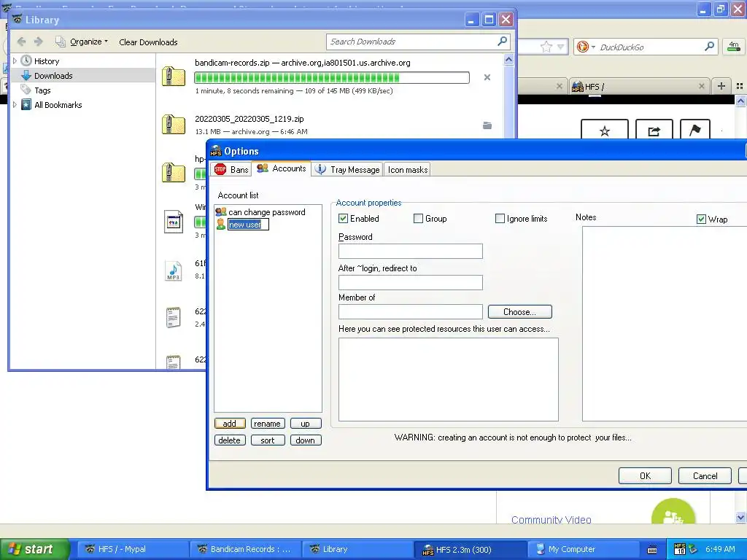Viewport: 747px width, 560px height.
Task: Select Downloads in Library sidebar
Action: click(53, 76)
